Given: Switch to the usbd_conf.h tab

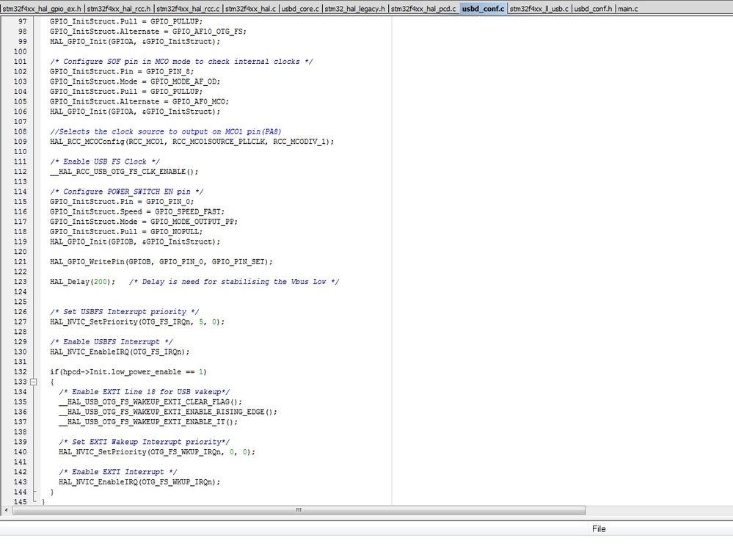Looking at the screenshot, I should (x=593, y=8).
